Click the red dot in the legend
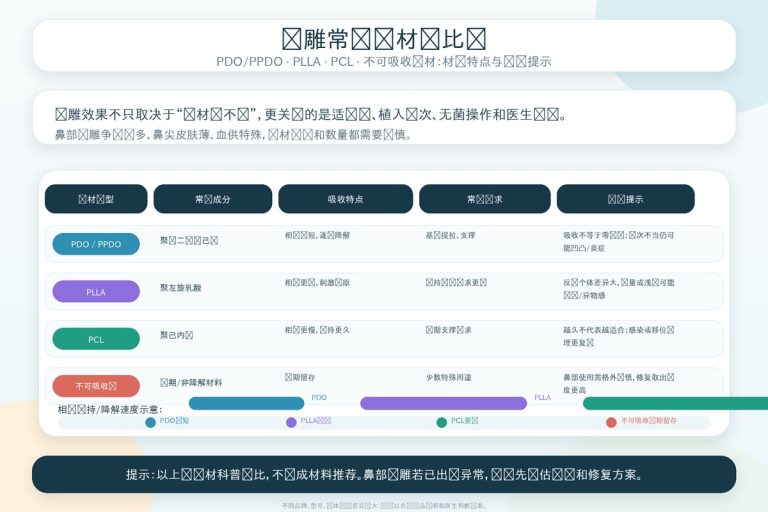 (611, 422)
